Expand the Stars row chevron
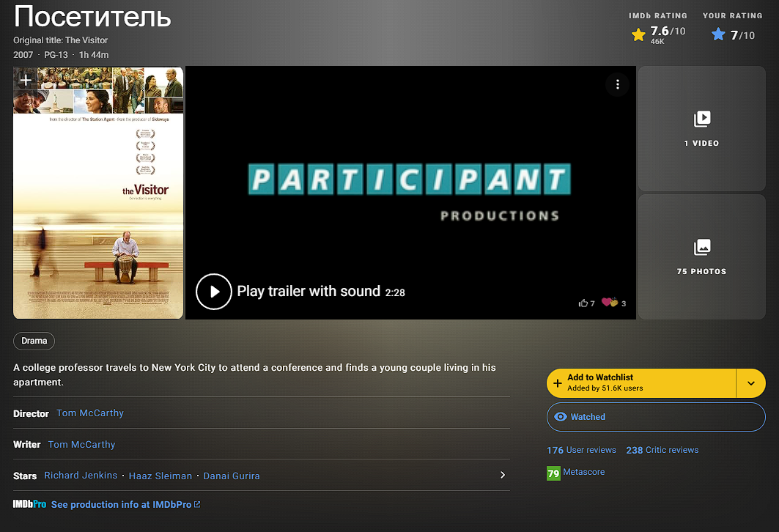Viewport: 779px width, 532px height. 503,475
